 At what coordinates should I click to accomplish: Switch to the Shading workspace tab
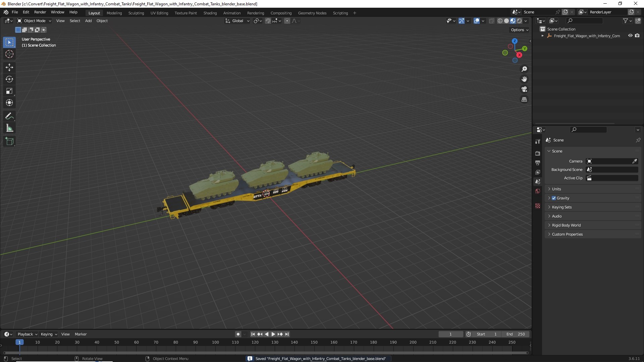pyautogui.click(x=210, y=13)
